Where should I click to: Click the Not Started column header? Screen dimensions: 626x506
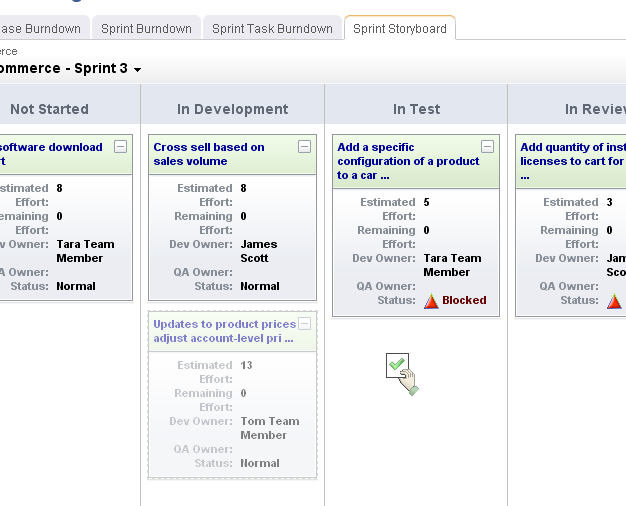tap(49, 109)
